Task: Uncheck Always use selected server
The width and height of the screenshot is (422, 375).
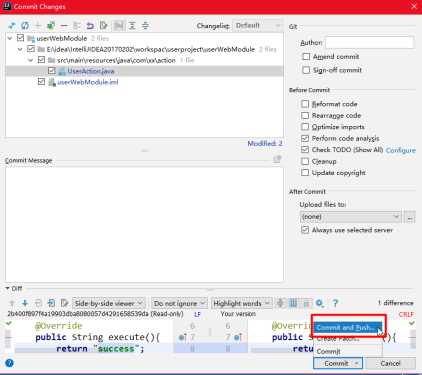Action: [305, 230]
